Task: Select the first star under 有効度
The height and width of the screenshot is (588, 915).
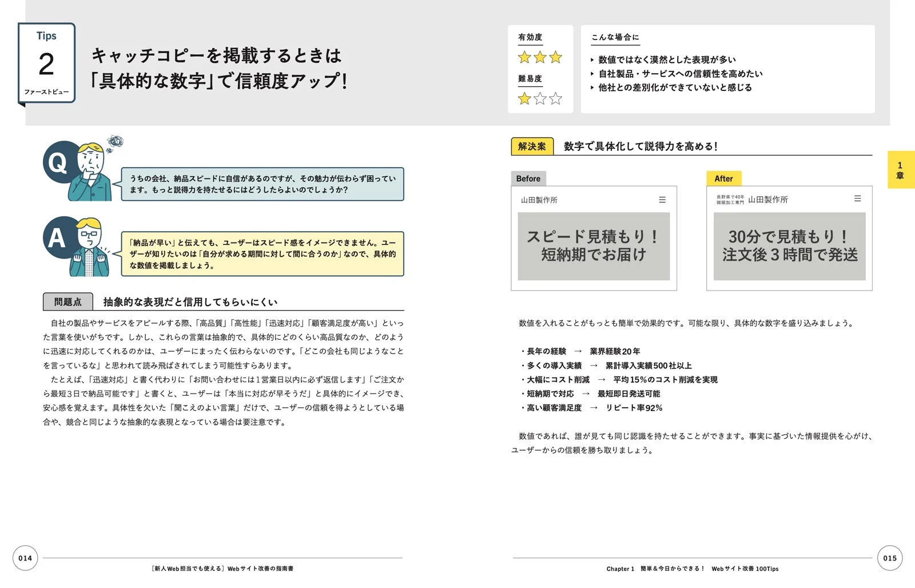Action: click(x=524, y=57)
